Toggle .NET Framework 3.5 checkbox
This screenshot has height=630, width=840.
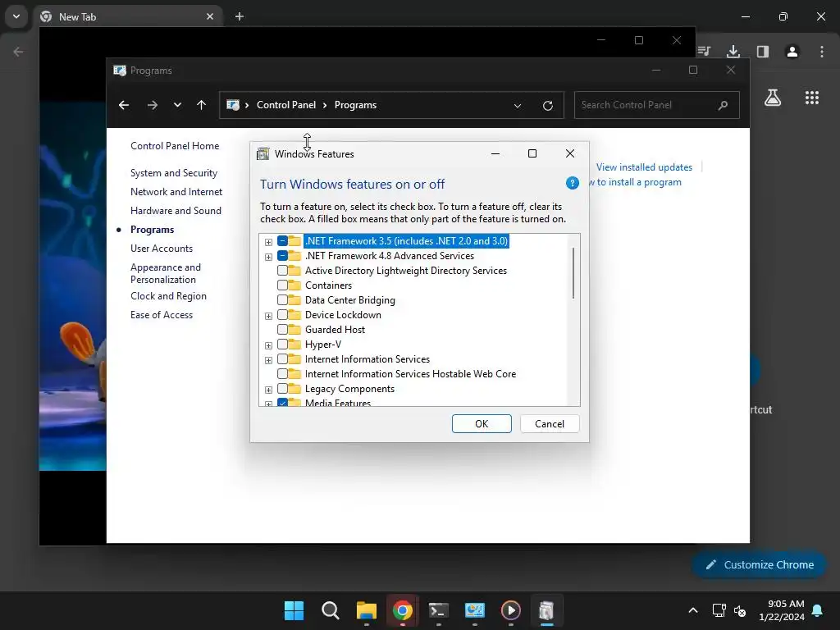click(282, 241)
